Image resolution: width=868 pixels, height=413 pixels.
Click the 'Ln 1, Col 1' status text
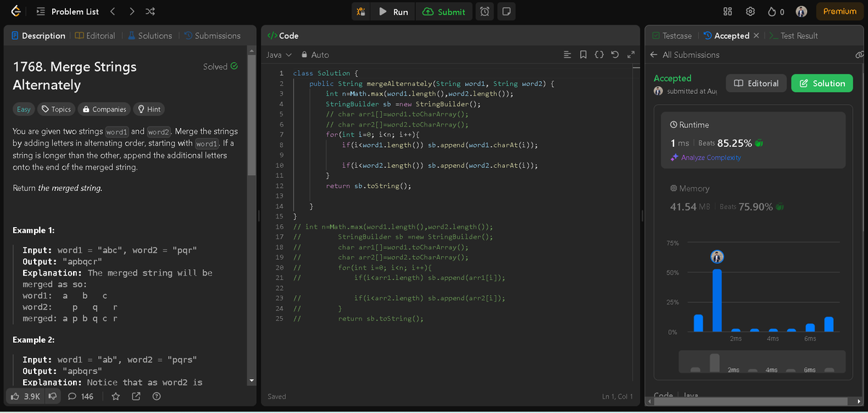pyautogui.click(x=617, y=396)
